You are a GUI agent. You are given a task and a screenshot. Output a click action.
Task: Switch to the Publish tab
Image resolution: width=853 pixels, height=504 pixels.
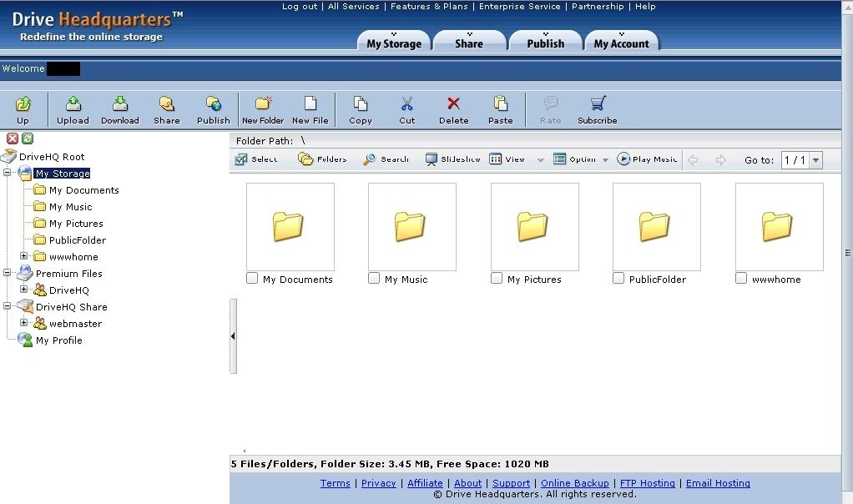(x=546, y=43)
